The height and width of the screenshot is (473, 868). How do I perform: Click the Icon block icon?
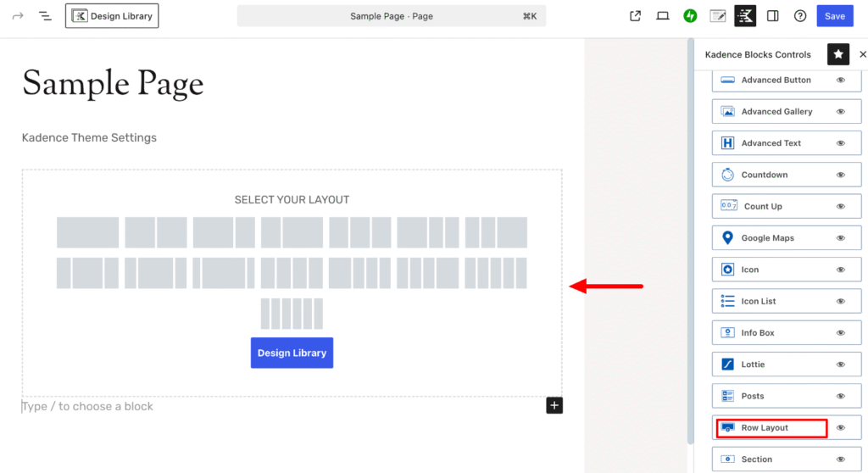(727, 270)
